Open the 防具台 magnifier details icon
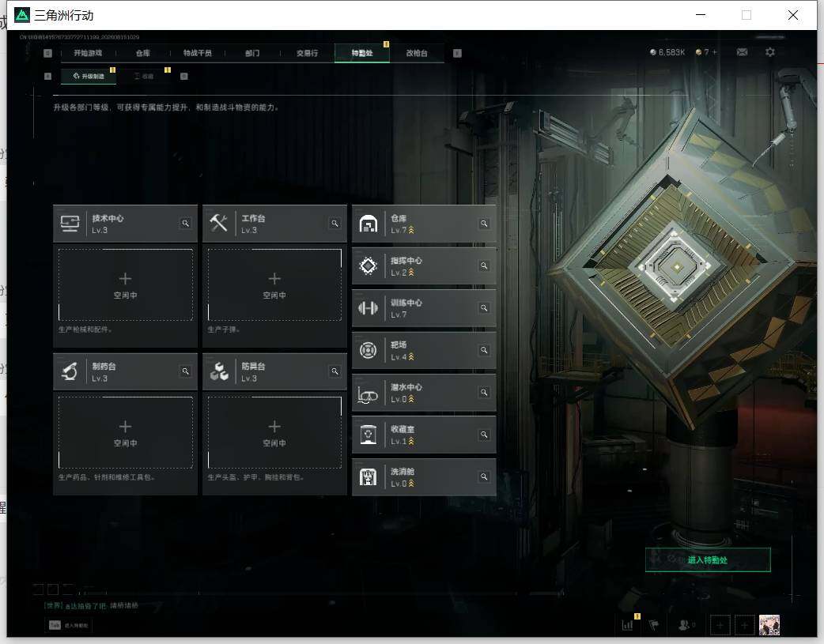Image resolution: width=824 pixels, height=644 pixels. tap(335, 371)
